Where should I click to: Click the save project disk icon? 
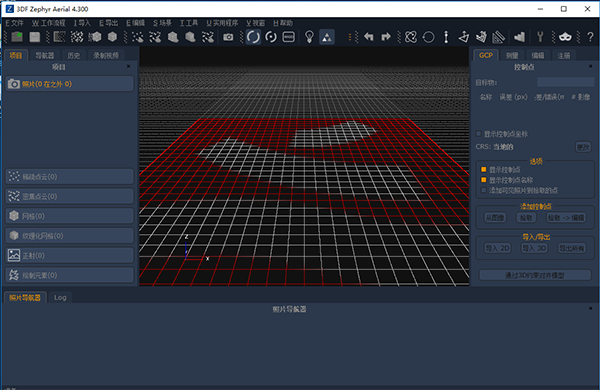point(35,37)
